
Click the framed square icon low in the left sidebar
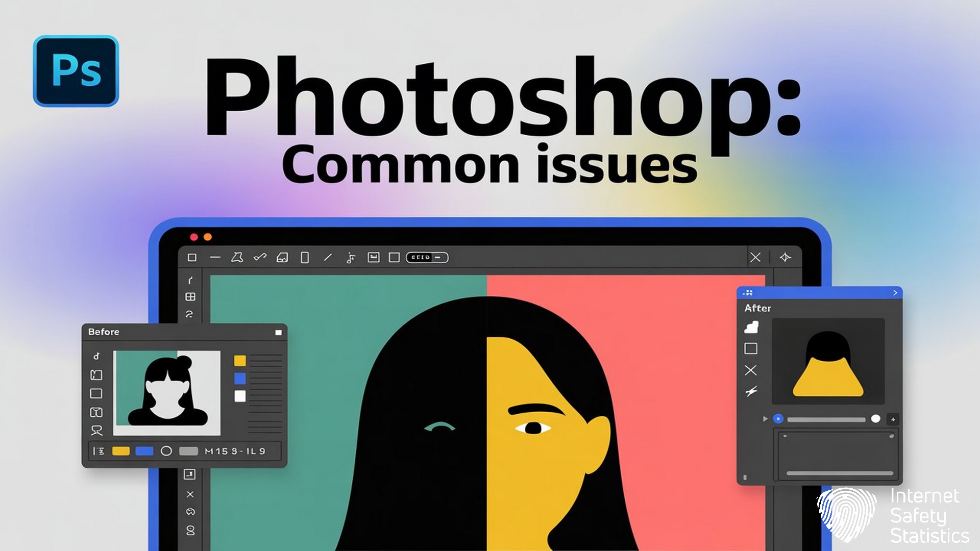189,474
